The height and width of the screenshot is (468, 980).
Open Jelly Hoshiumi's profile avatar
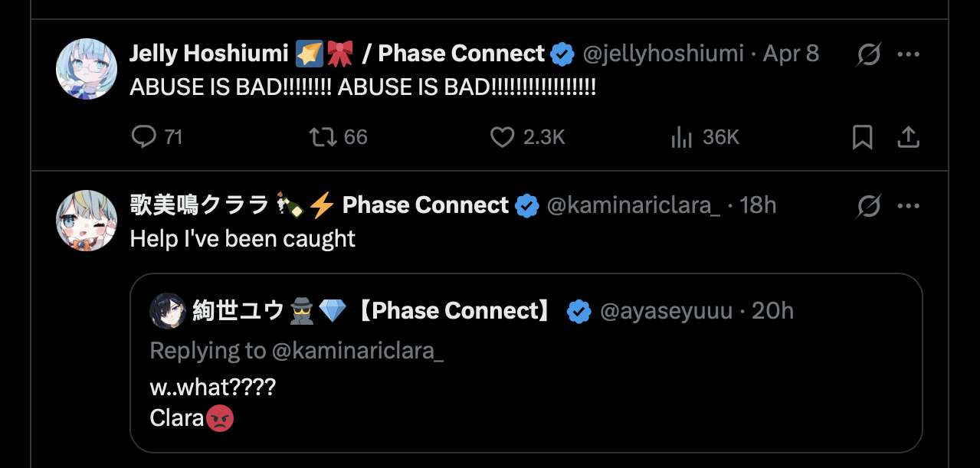tap(87, 69)
